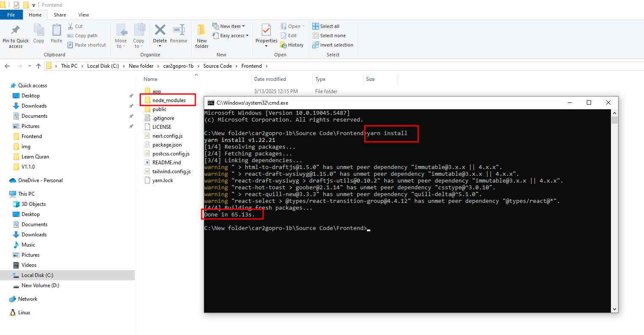
Task: Click the Move to icon
Action: click(x=121, y=30)
